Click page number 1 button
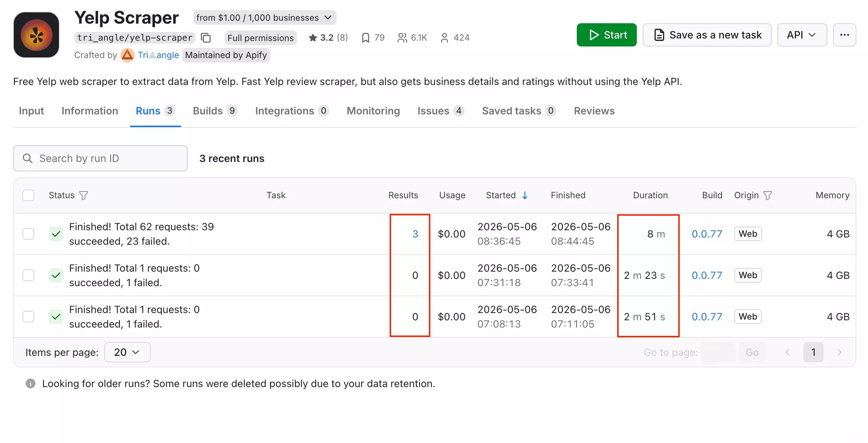The image size is (868, 443). click(x=813, y=352)
